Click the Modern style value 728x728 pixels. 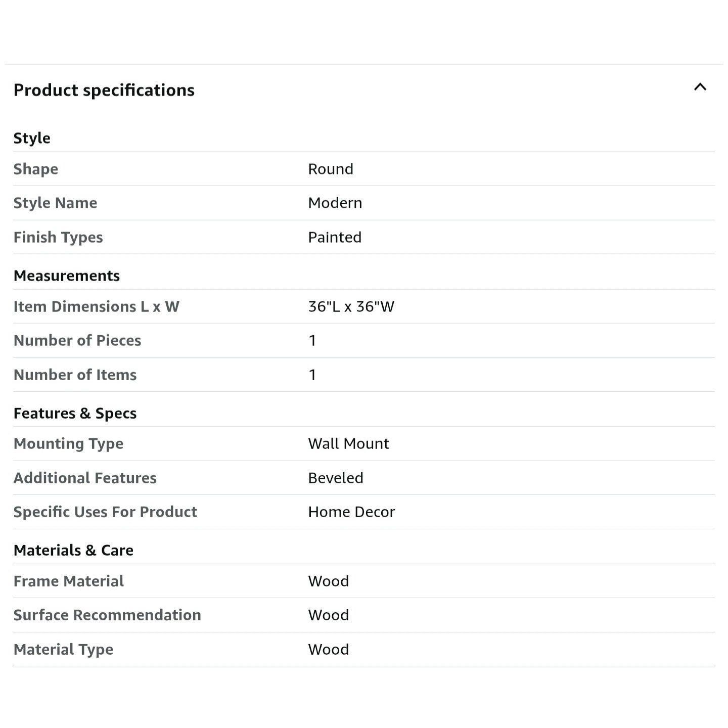[x=335, y=203]
